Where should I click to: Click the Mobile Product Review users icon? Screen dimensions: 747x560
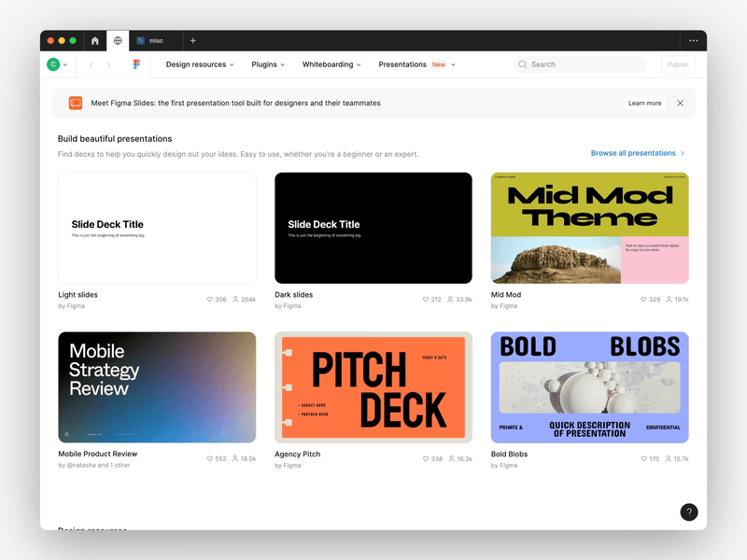[x=235, y=458]
